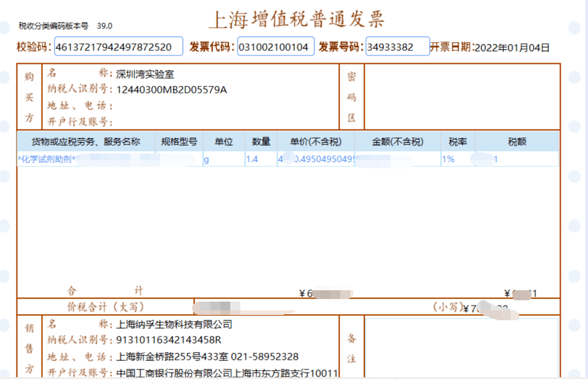Click the 发票号码 input field
This screenshot has width=588, height=385.
[397, 47]
